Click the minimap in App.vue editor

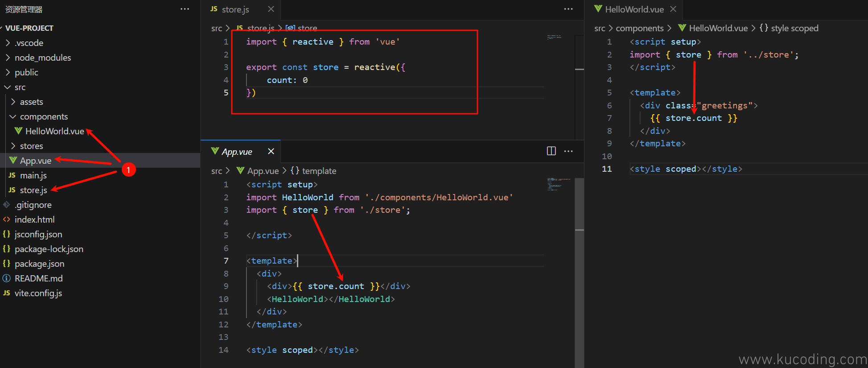click(559, 184)
